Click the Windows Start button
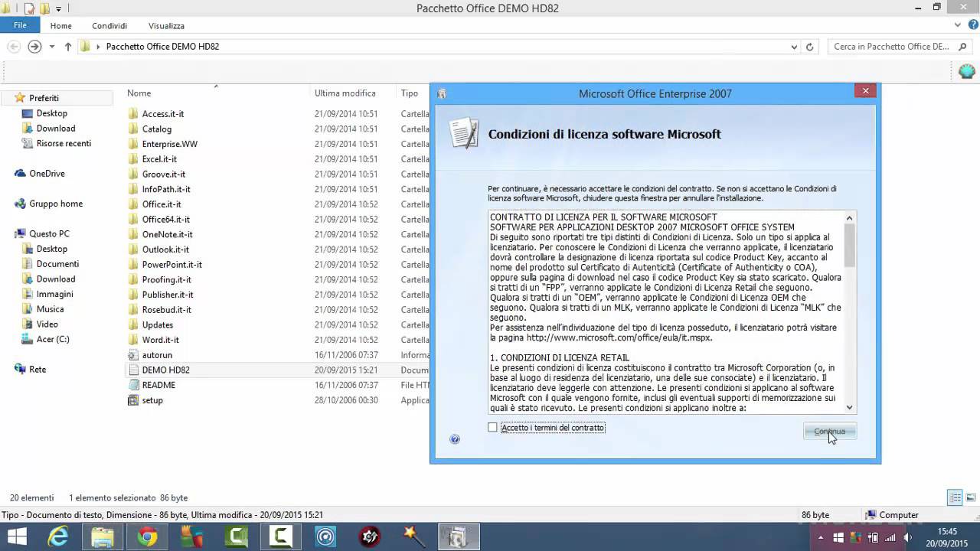Screen dimensions: 980x551 click(17, 536)
